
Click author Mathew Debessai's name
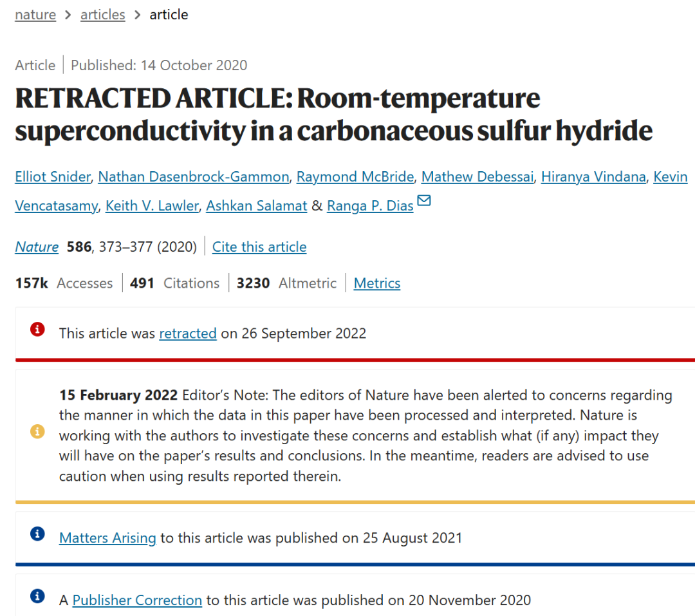(x=477, y=176)
